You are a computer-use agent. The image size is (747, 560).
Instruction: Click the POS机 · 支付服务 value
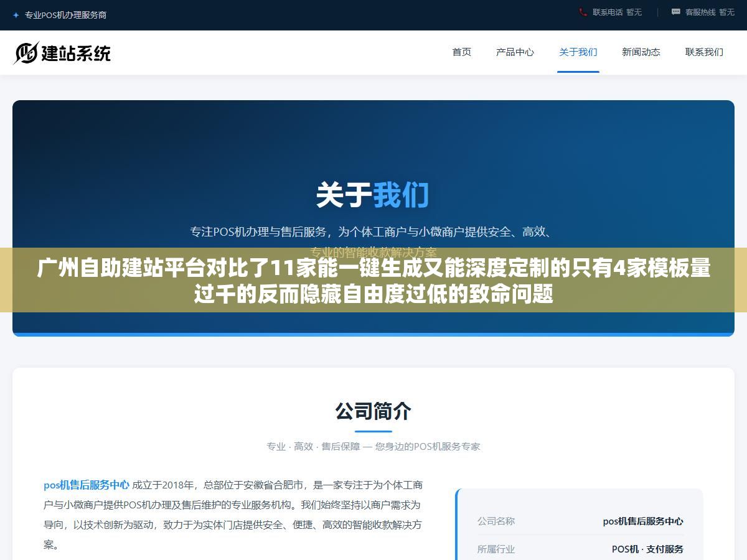[x=647, y=549]
